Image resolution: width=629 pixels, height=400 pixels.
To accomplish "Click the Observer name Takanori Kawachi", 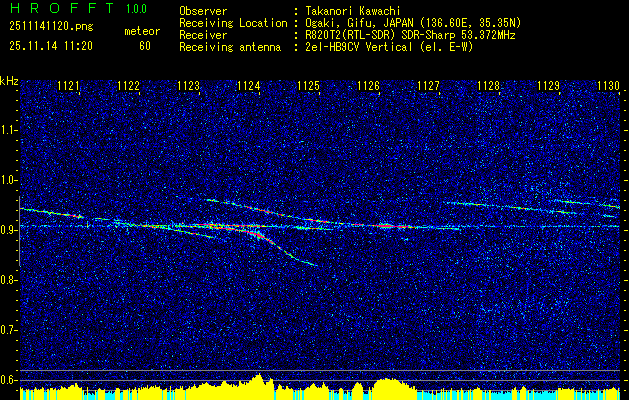I will 355,11.
